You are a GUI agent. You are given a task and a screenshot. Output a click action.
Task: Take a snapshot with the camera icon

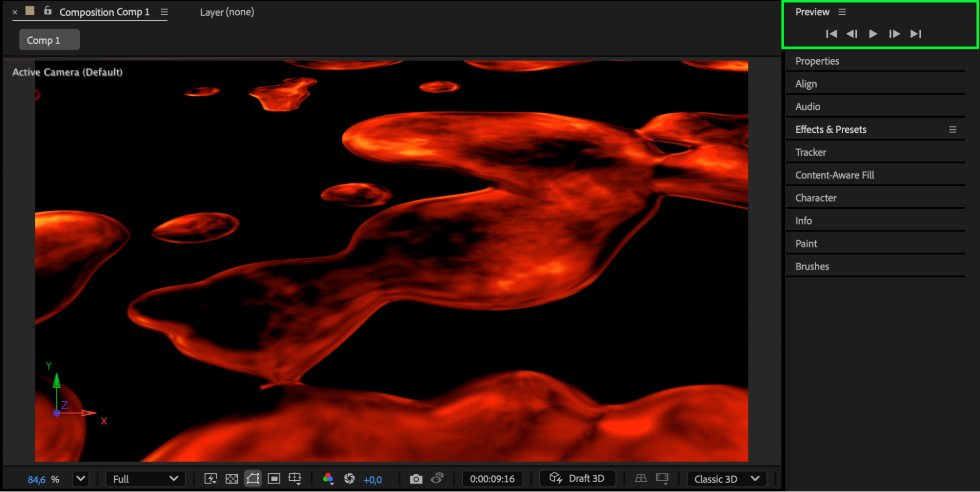coord(416,479)
